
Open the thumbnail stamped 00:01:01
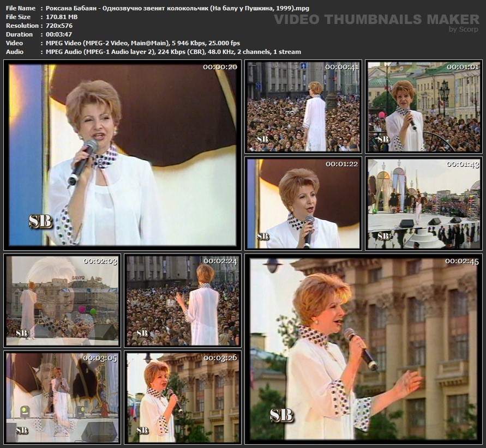[x=423, y=107]
